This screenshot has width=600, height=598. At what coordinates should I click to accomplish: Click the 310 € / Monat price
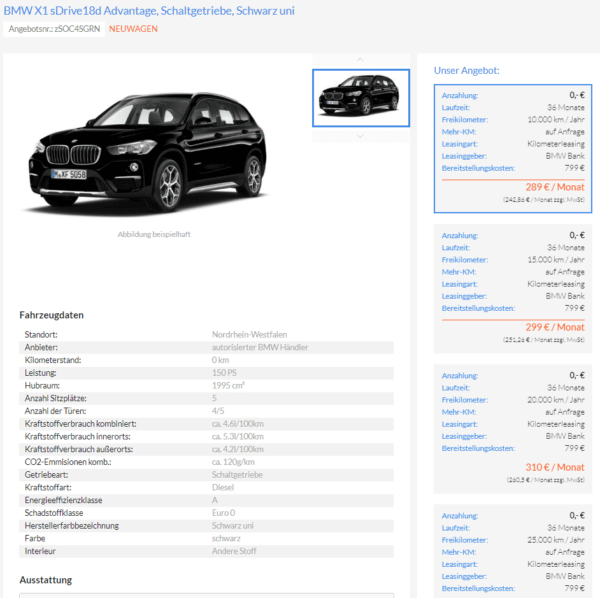[555, 467]
